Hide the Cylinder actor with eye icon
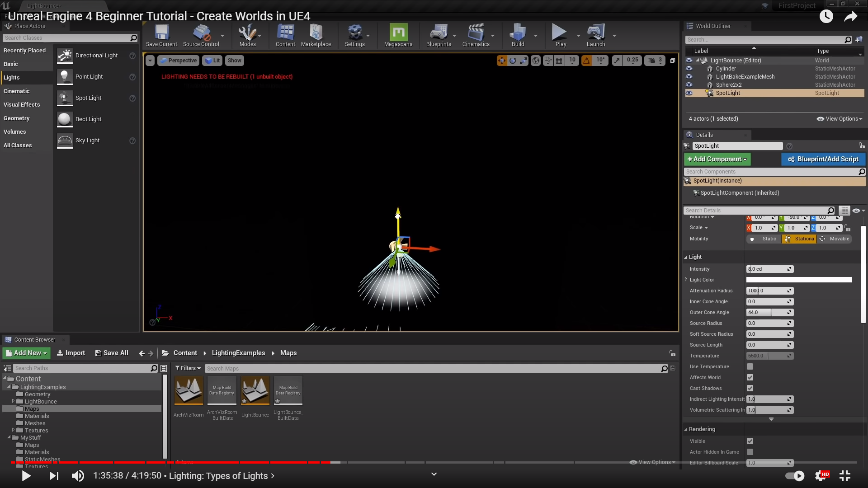 689,69
